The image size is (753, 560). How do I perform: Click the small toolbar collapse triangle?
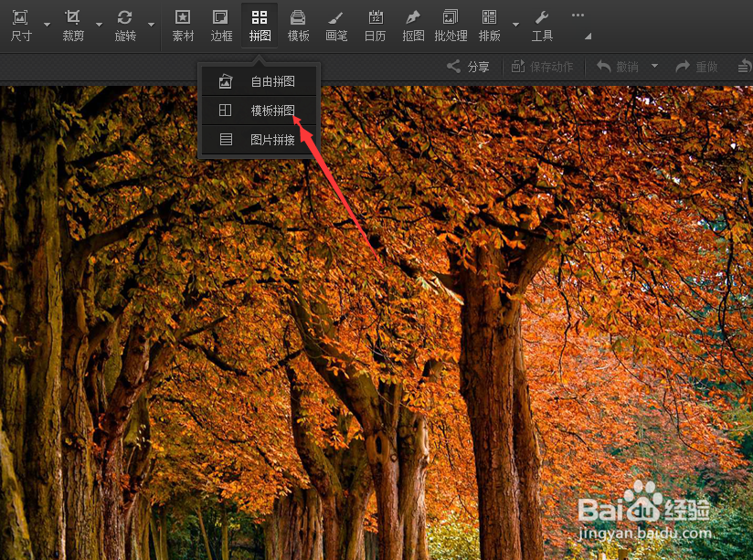(588, 36)
